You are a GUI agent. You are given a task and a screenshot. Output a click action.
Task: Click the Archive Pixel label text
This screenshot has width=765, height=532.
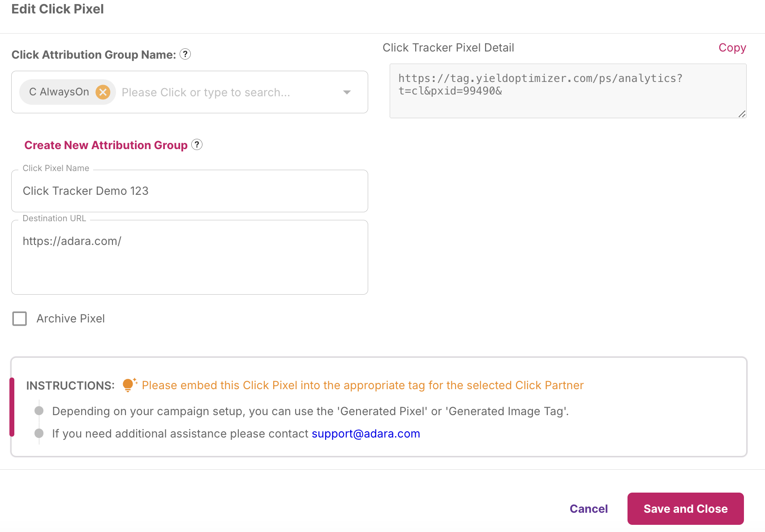(x=71, y=318)
